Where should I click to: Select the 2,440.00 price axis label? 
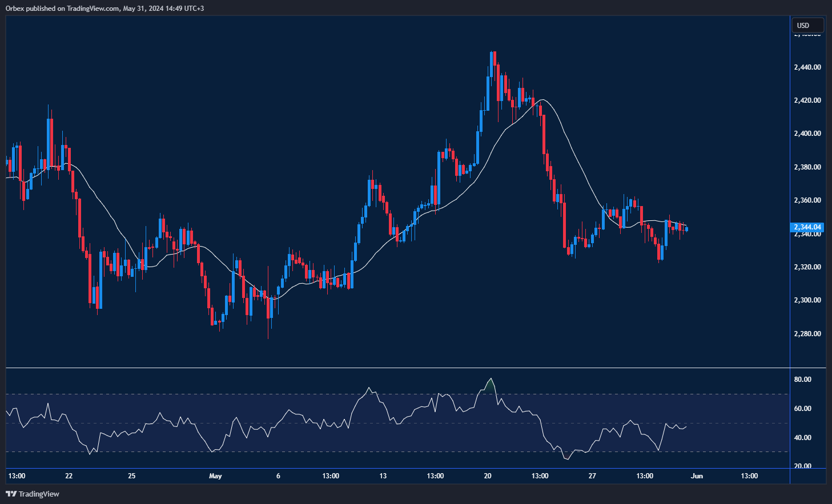[807, 67]
